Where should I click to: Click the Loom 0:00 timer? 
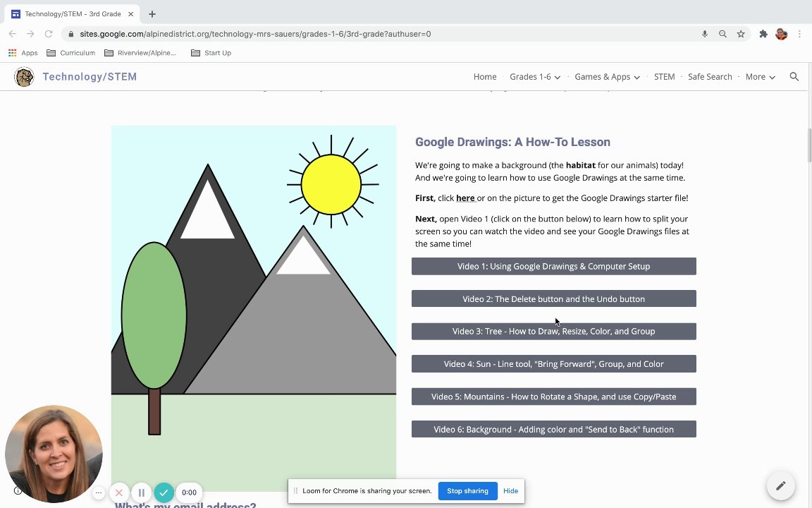pyautogui.click(x=189, y=492)
